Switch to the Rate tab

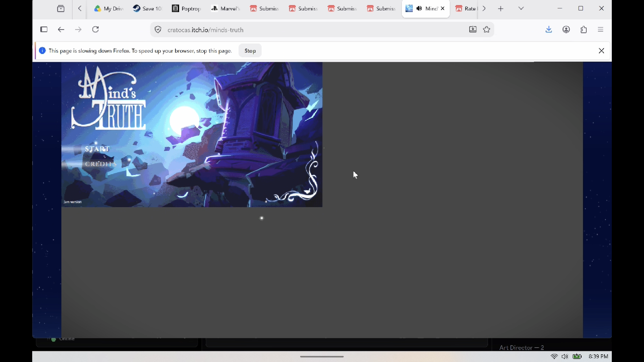coord(466,9)
